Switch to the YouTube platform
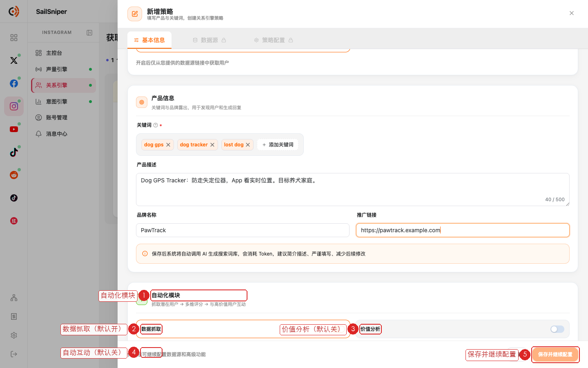The height and width of the screenshot is (368, 588). (14, 129)
